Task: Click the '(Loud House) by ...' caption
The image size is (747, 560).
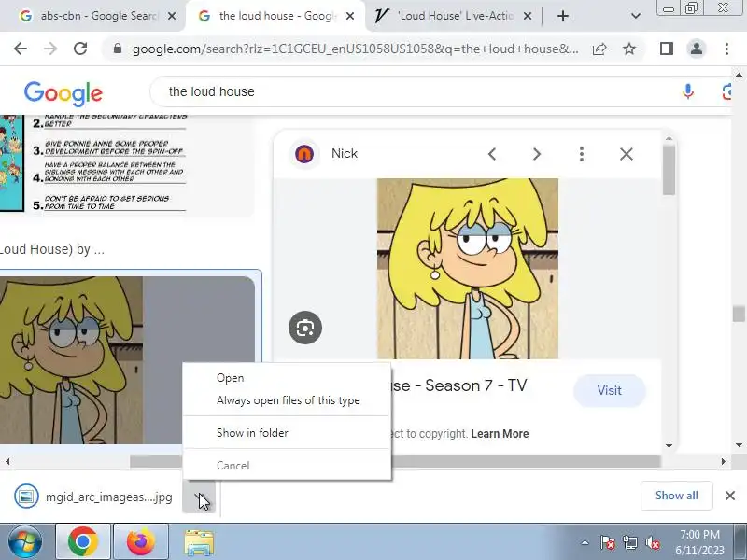Action: pos(52,249)
